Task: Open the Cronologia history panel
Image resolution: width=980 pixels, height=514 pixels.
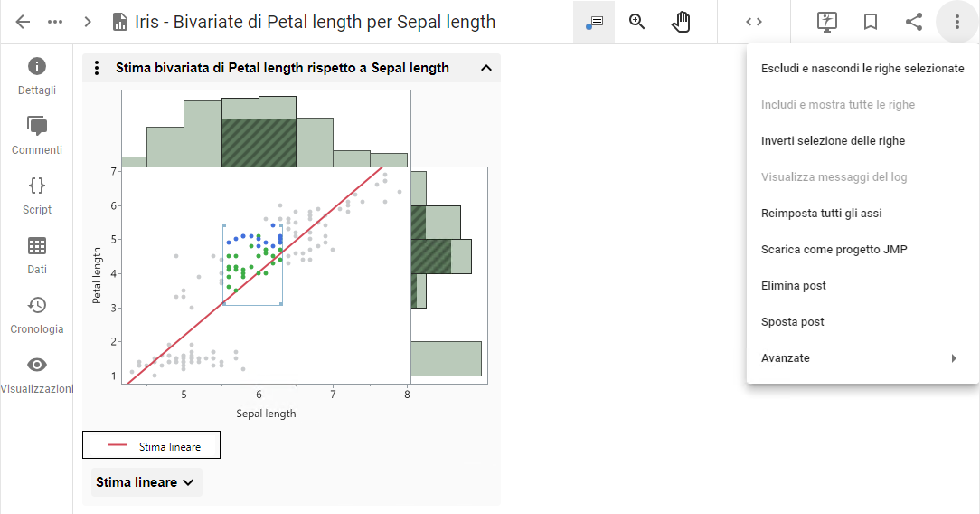Action: pos(37,314)
